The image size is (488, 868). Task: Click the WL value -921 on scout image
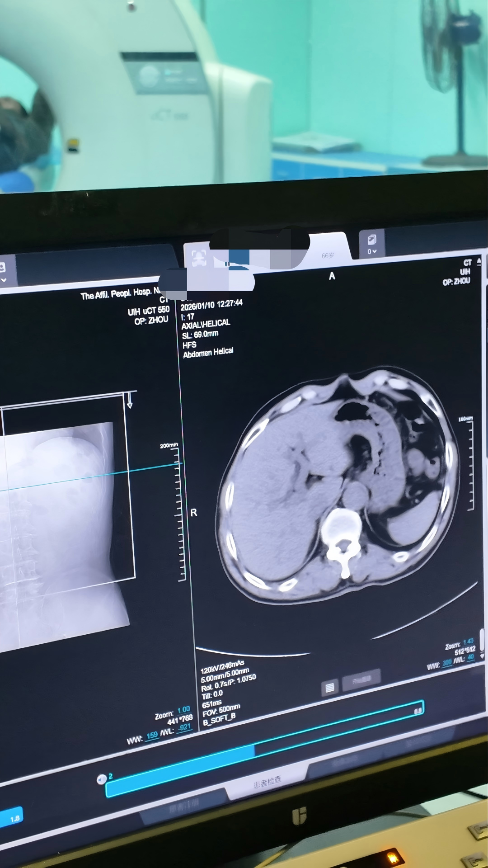tap(184, 727)
